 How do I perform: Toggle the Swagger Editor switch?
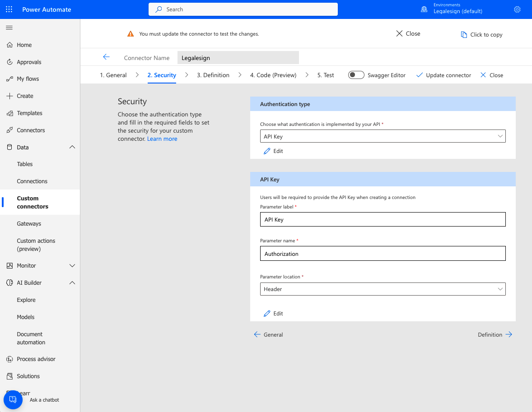point(356,75)
